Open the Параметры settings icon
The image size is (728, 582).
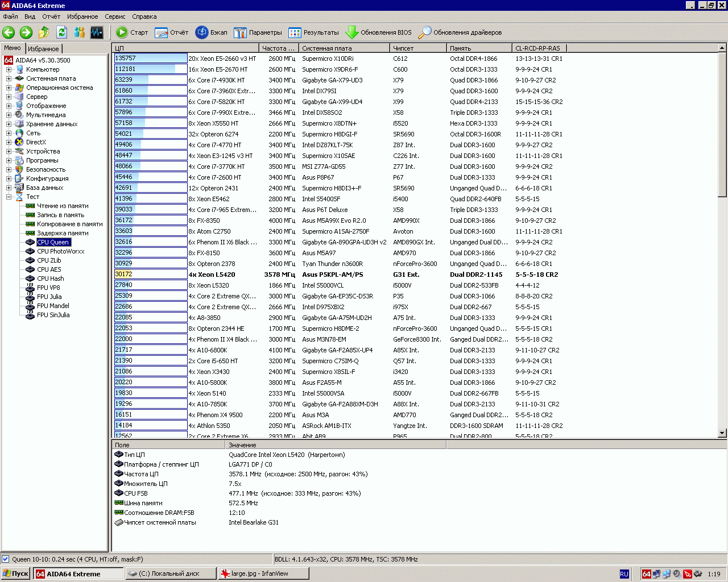point(240,32)
